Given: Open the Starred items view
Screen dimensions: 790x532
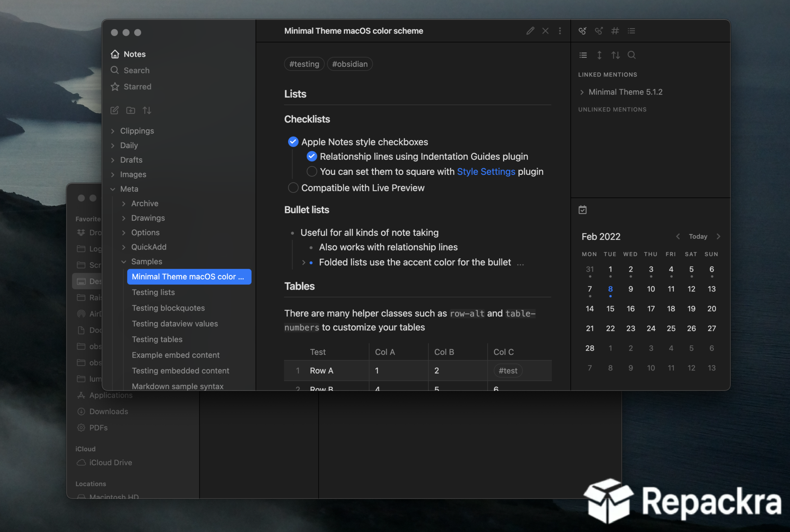Looking at the screenshot, I should pyautogui.click(x=131, y=86).
